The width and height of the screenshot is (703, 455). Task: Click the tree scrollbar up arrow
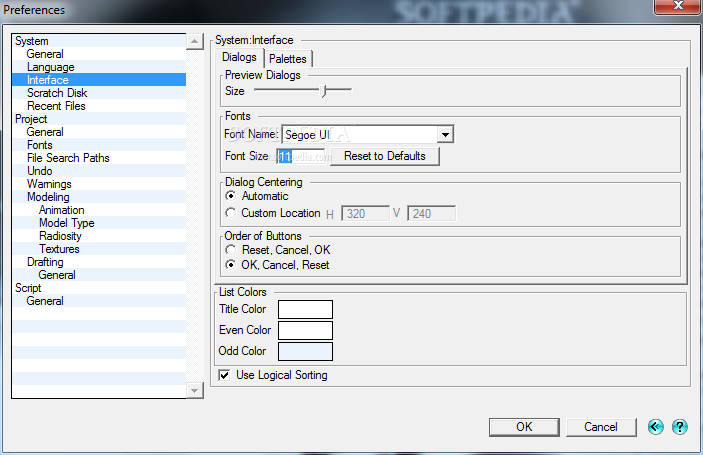(x=195, y=42)
